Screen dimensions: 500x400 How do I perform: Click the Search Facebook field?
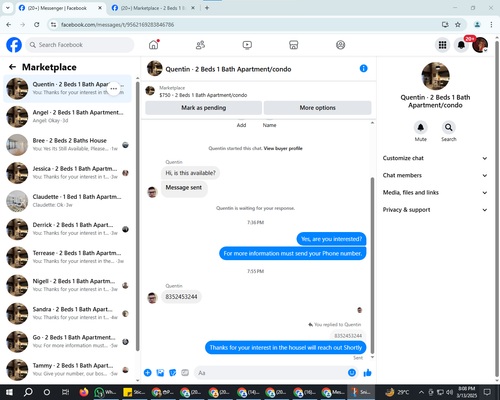click(x=80, y=45)
